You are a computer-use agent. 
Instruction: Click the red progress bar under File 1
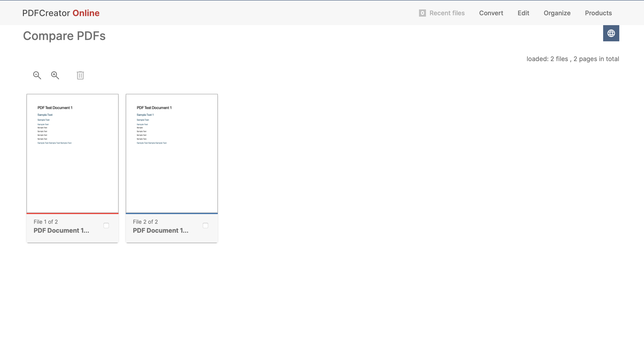point(72,213)
